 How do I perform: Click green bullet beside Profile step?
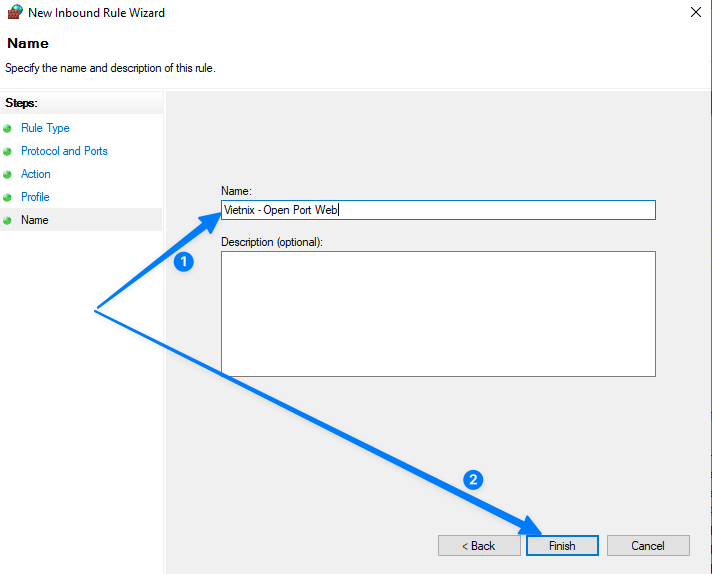coord(8,197)
